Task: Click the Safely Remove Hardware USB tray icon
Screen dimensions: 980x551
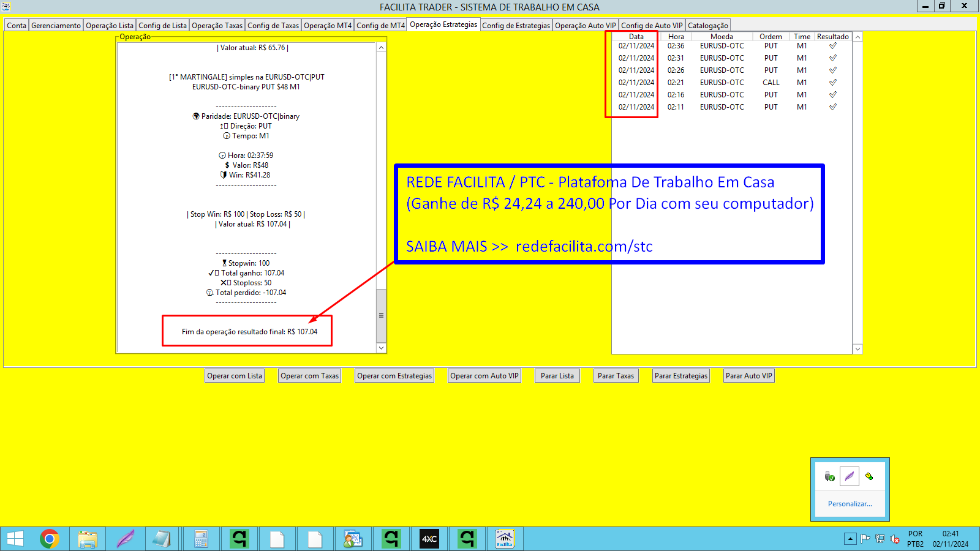Action: (830, 476)
